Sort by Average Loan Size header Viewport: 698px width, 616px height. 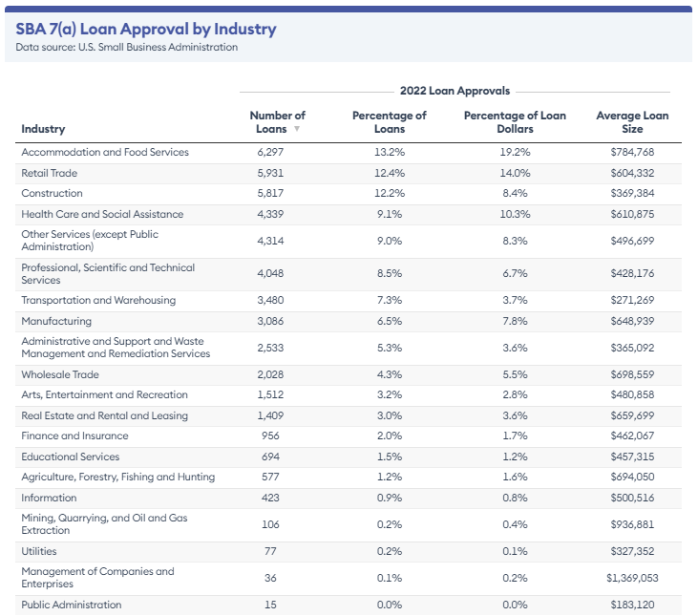point(632,122)
